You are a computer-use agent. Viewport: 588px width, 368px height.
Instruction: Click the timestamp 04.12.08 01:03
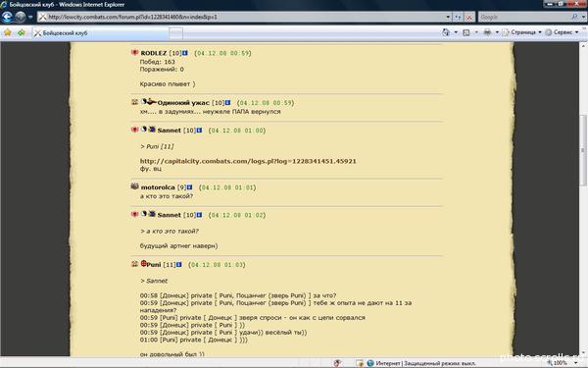[x=217, y=265]
